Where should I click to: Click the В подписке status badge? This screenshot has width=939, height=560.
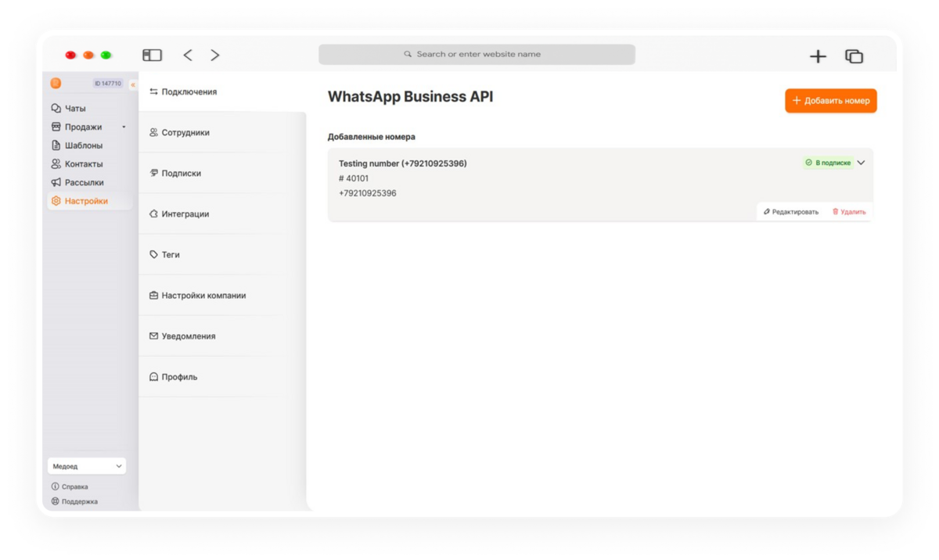point(828,163)
